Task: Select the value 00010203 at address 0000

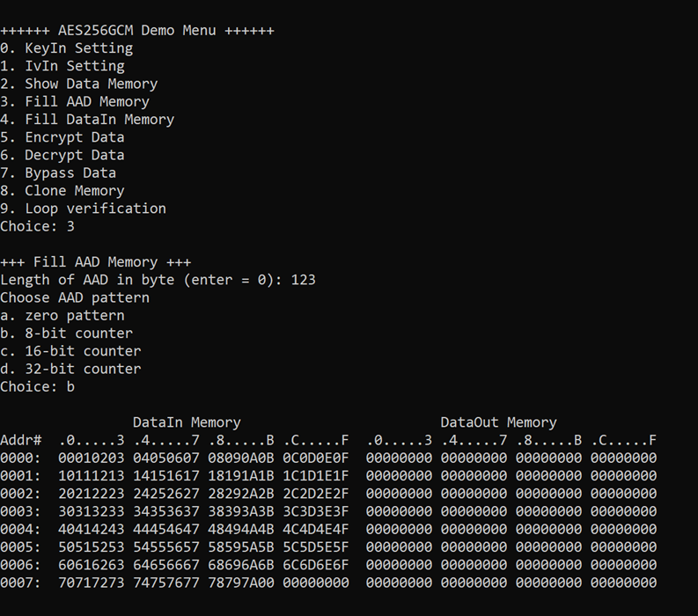Action: (92, 458)
